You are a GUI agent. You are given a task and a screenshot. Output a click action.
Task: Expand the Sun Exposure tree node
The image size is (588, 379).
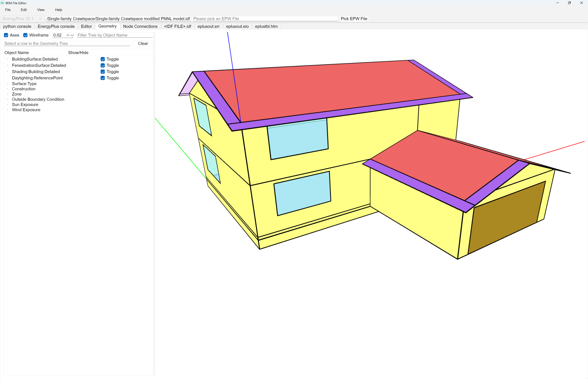pyautogui.click(x=7, y=105)
